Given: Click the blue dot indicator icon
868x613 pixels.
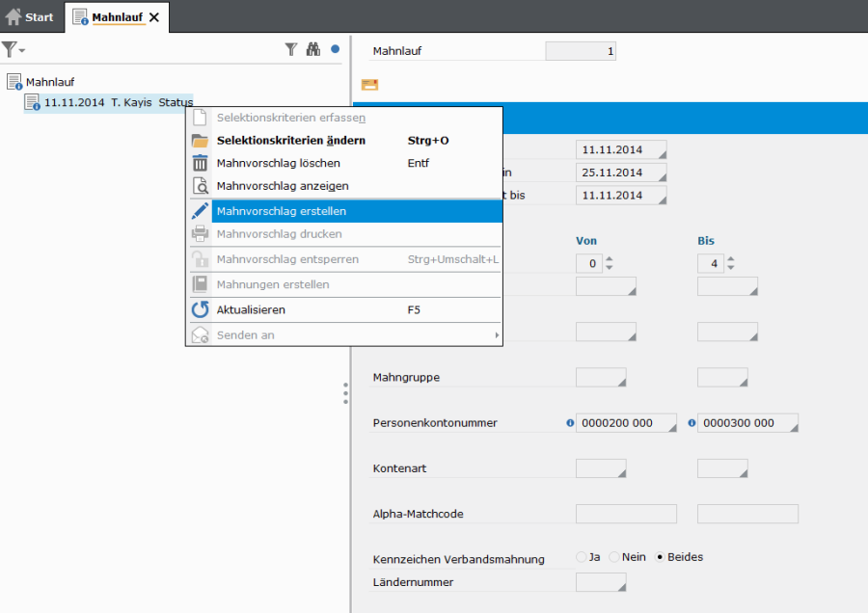Looking at the screenshot, I should click(x=335, y=48).
